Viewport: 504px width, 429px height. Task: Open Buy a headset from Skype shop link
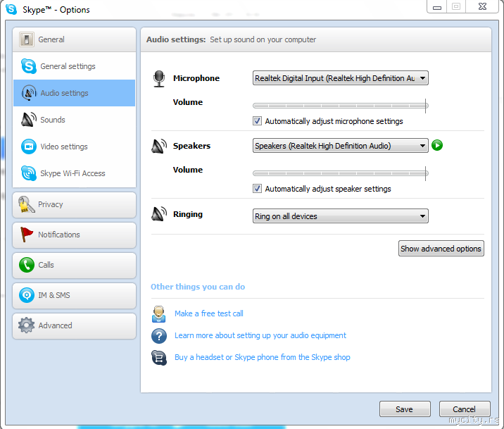pyautogui.click(x=263, y=357)
